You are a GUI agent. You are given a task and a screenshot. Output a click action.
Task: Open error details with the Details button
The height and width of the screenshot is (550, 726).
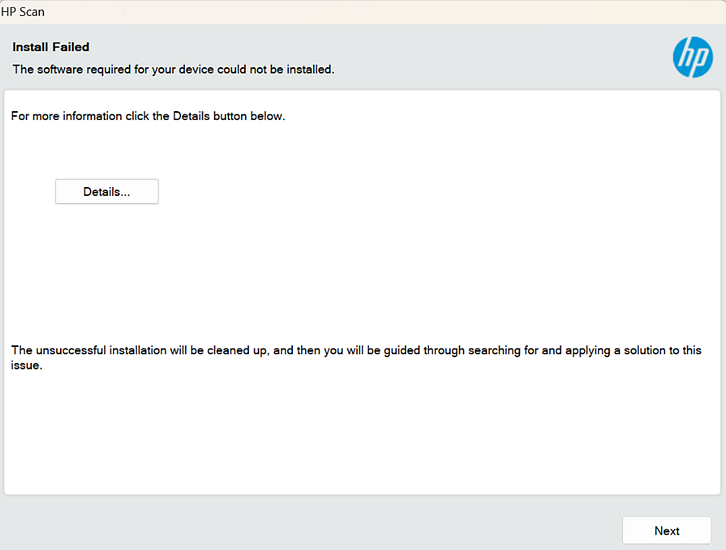click(x=106, y=191)
